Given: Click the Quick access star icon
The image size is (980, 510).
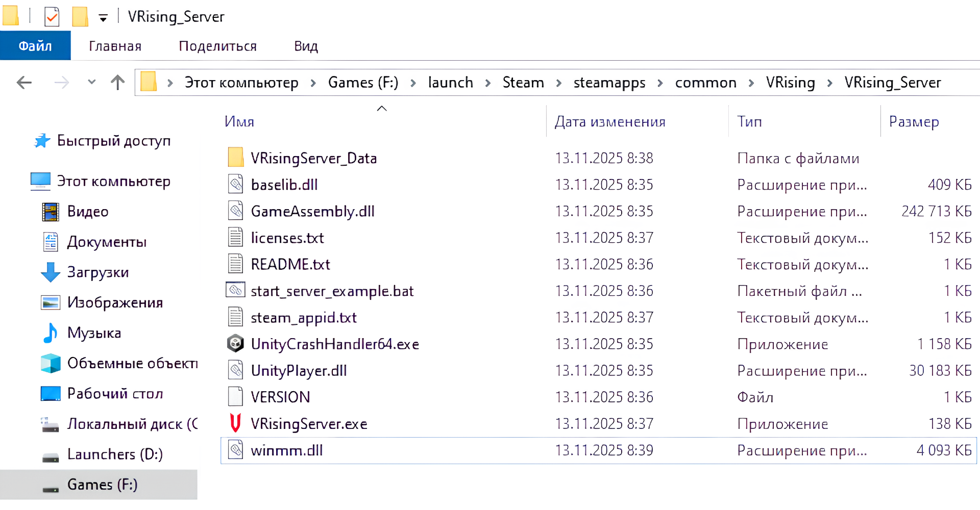Looking at the screenshot, I should click(42, 141).
